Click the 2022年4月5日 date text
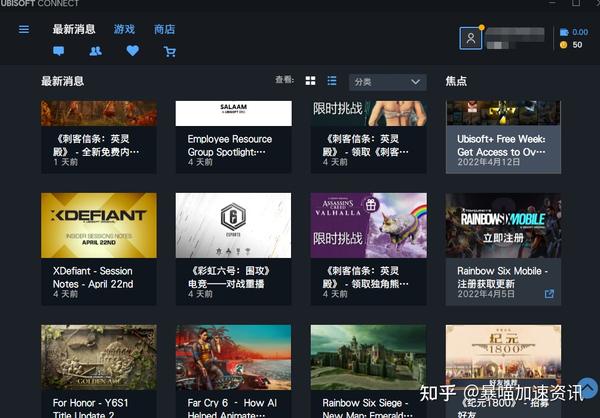This screenshot has width=600, height=418. (x=486, y=294)
